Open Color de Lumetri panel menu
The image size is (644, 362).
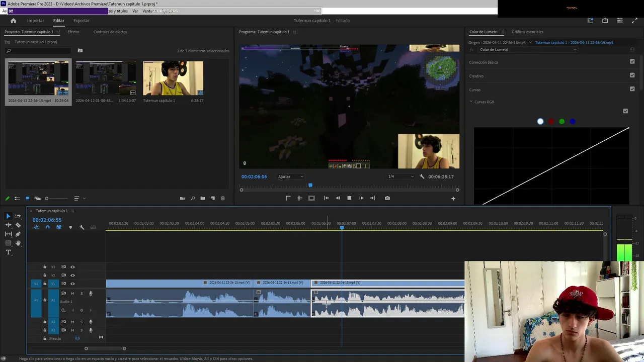coord(502,32)
